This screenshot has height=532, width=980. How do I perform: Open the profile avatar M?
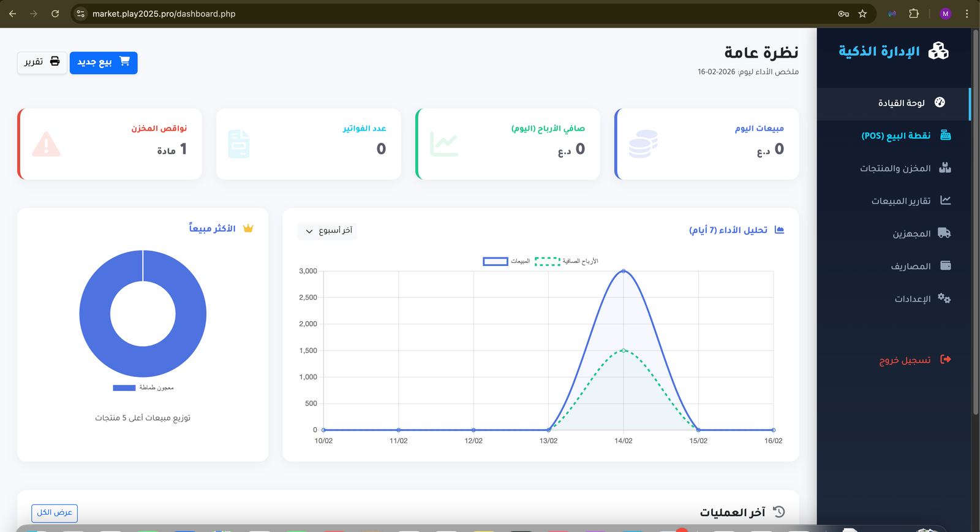(x=945, y=13)
